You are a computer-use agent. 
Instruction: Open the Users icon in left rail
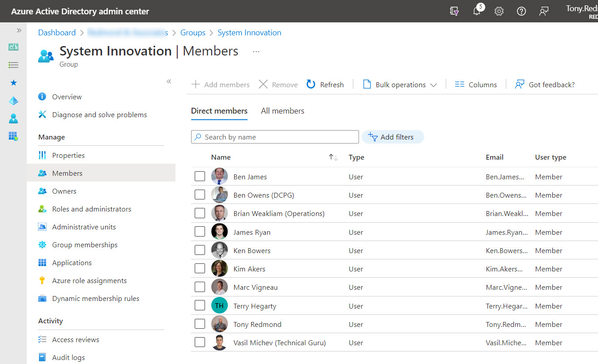tap(13, 119)
